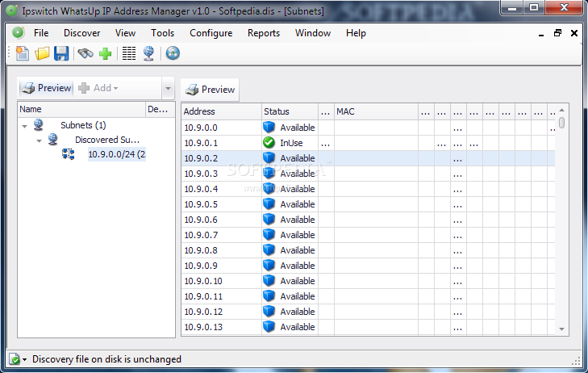Open the status bar icon dropdown arrow
The image size is (588, 373).
pyautogui.click(x=25, y=359)
